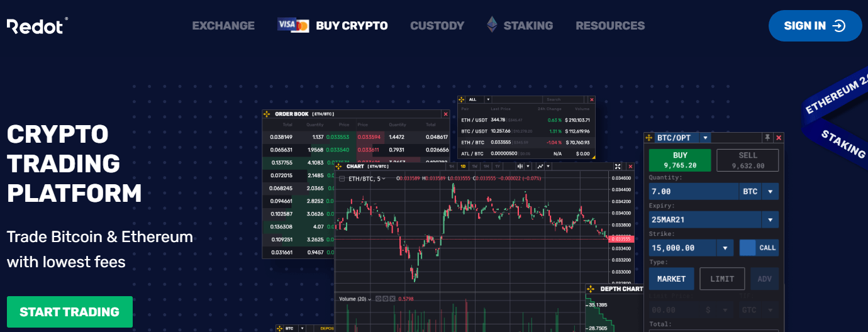Click the Depth Chart move handle icon

(591, 289)
